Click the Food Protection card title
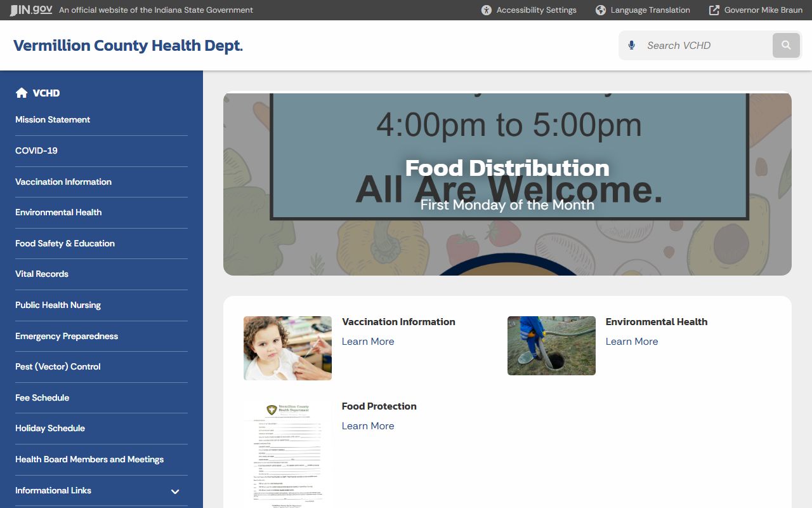The height and width of the screenshot is (508, 812). (379, 406)
